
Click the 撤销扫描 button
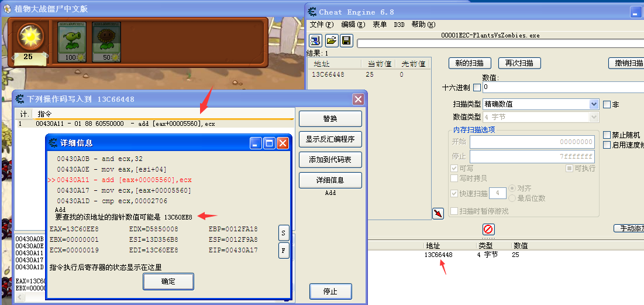pos(626,63)
